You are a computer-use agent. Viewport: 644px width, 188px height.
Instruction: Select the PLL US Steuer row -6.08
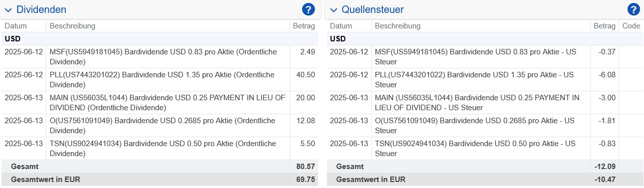485,80
